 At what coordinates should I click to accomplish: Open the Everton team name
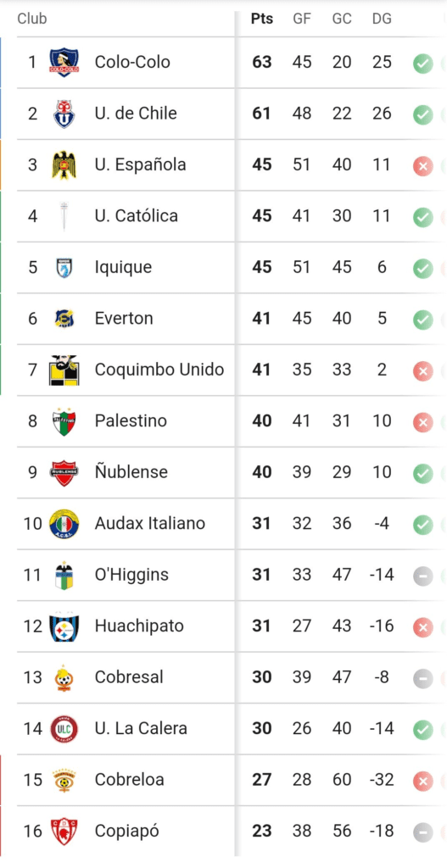(124, 319)
